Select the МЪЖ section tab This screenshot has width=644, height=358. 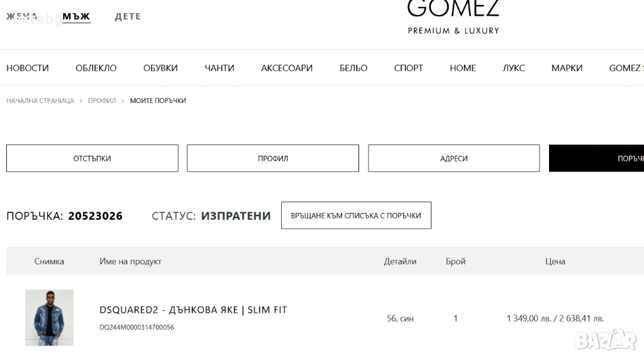click(x=76, y=16)
